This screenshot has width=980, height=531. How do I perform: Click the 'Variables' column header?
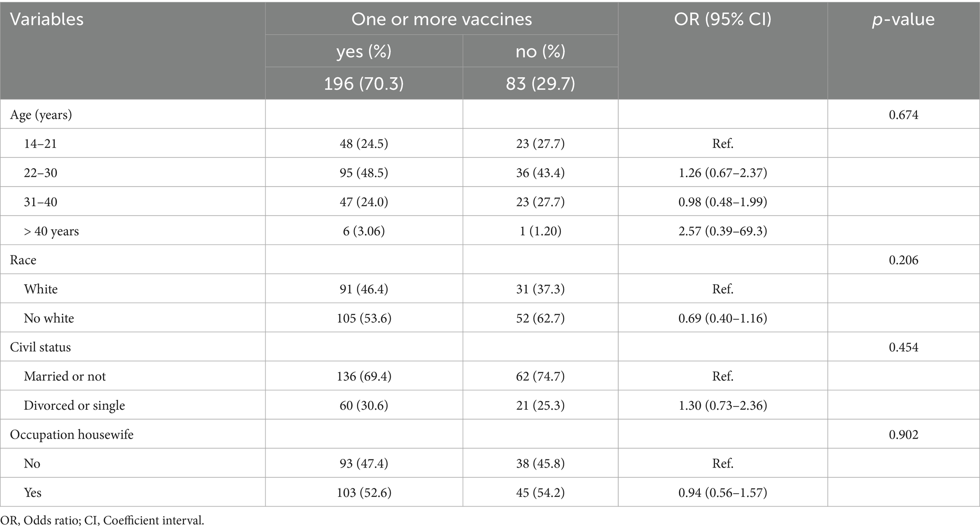click(x=47, y=19)
